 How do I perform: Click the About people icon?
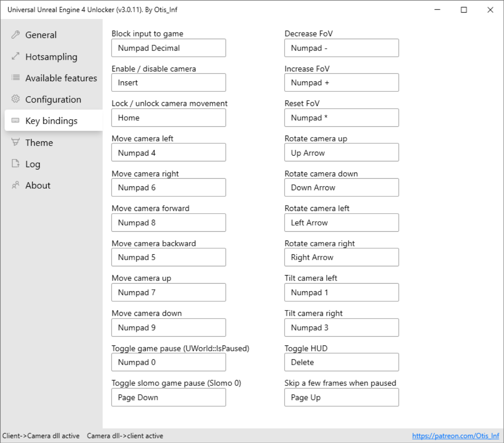(15, 185)
